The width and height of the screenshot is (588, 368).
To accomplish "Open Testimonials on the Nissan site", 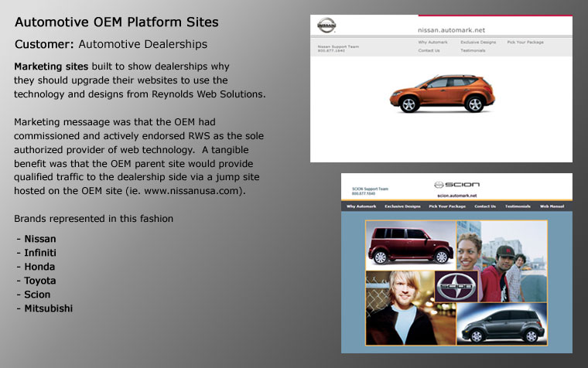I will (473, 50).
